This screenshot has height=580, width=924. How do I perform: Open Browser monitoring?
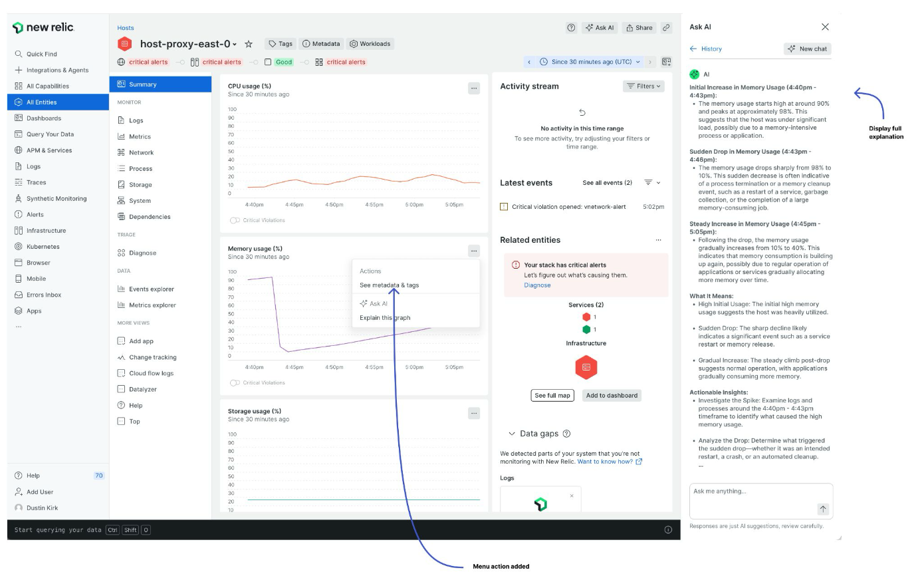tap(33, 263)
